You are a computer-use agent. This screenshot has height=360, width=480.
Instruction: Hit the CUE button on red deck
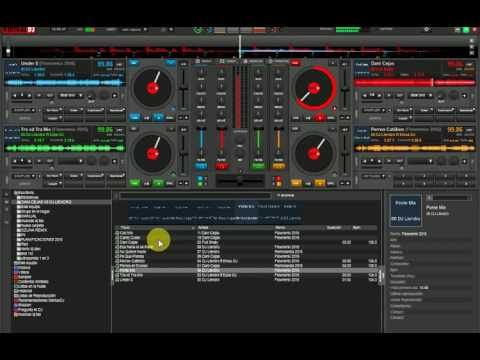tap(296, 117)
